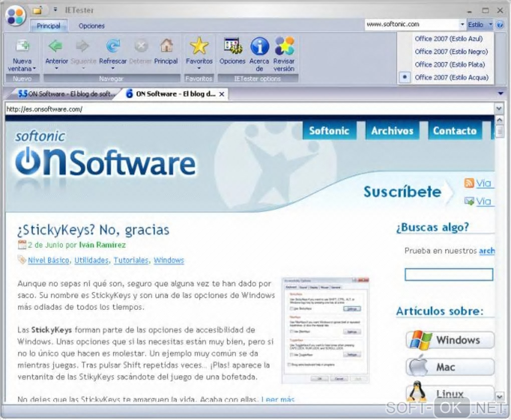Click the URL address field es.onsoftware.com

pos(249,109)
